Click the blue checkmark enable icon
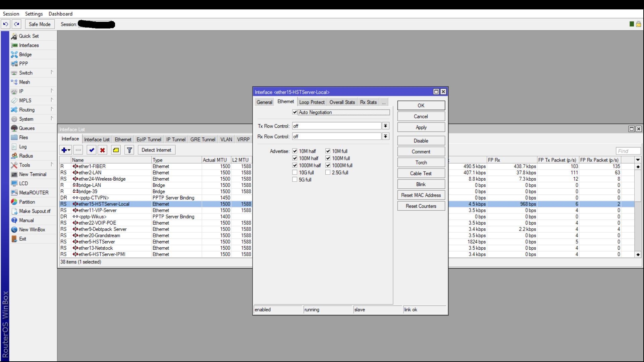This screenshot has height=362, width=644. point(92,150)
